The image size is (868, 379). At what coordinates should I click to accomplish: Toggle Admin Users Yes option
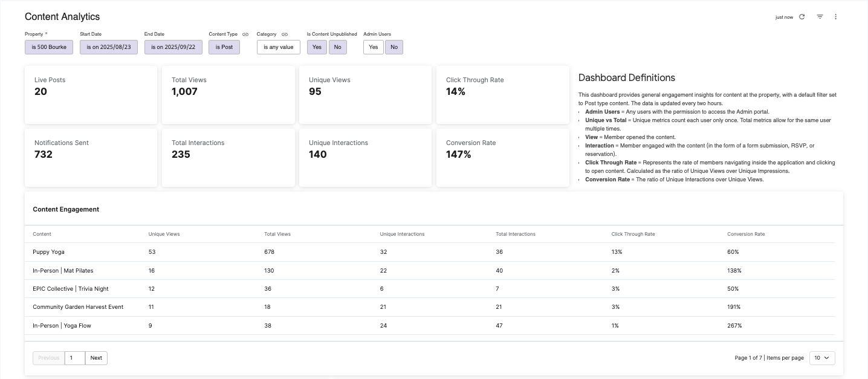[x=374, y=47]
